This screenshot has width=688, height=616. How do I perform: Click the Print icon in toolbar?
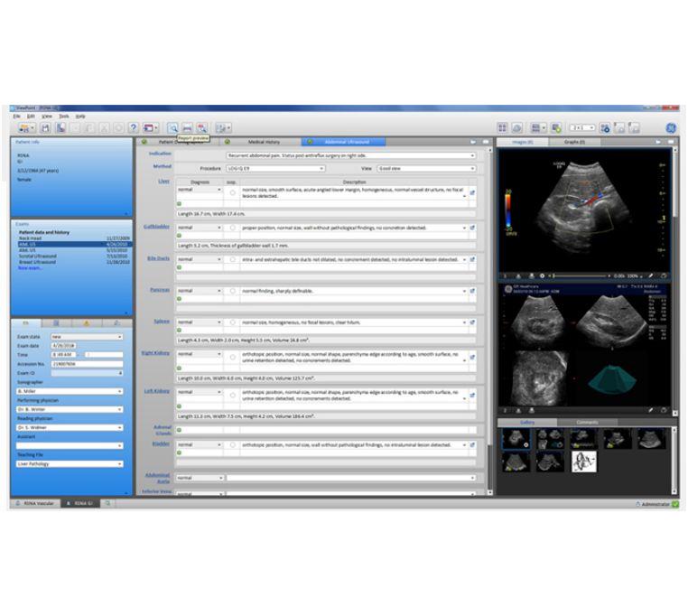[187, 129]
